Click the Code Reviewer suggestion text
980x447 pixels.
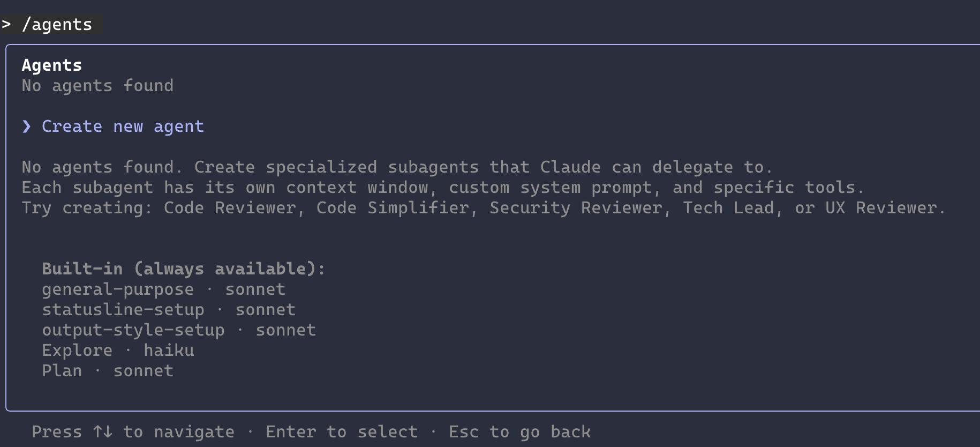tap(230, 208)
